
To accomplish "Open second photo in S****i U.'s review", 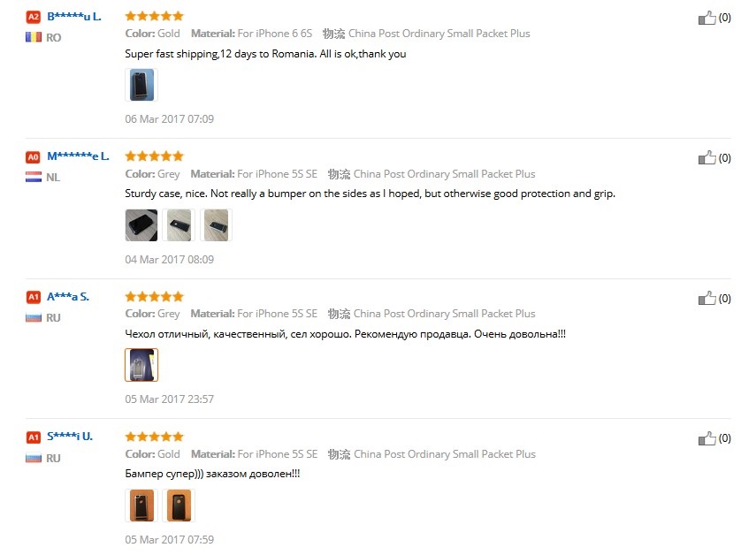I will click(178, 506).
